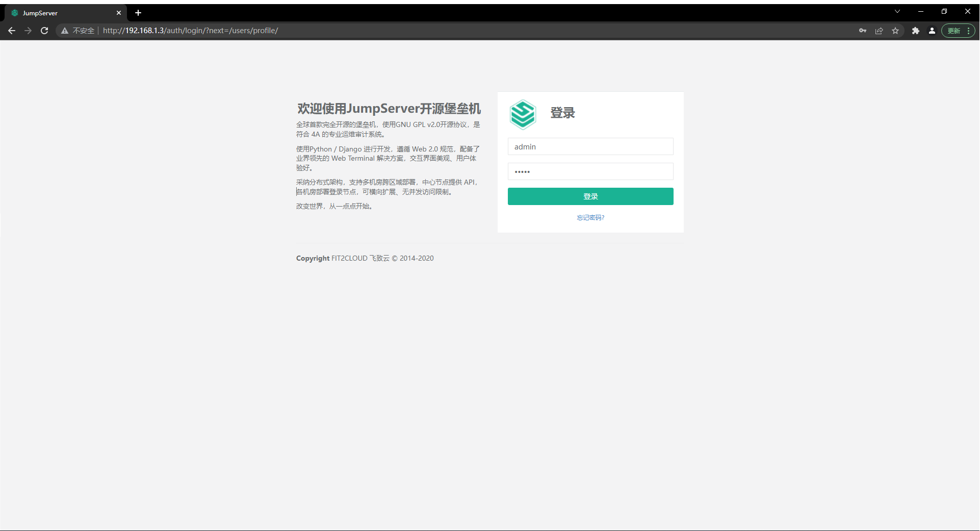Click the Copyright FIT2CLOUD footer text
This screenshot has width=980, height=531.
tap(365, 258)
